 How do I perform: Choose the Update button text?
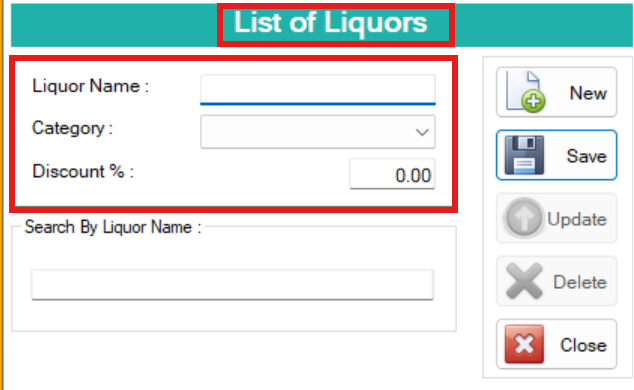click(577, 219)
